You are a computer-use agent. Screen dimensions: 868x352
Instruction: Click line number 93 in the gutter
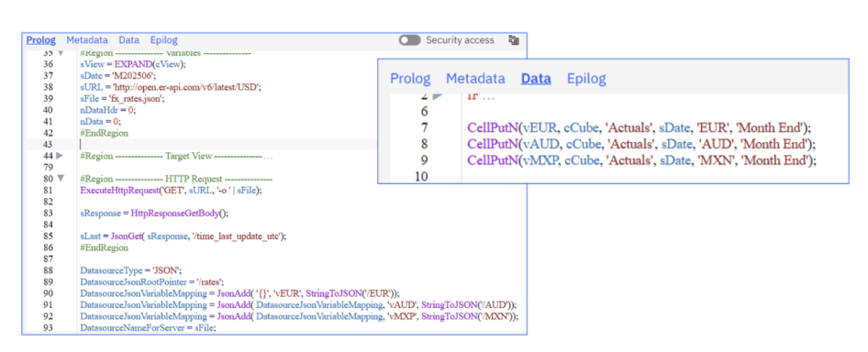click(48, 328)
